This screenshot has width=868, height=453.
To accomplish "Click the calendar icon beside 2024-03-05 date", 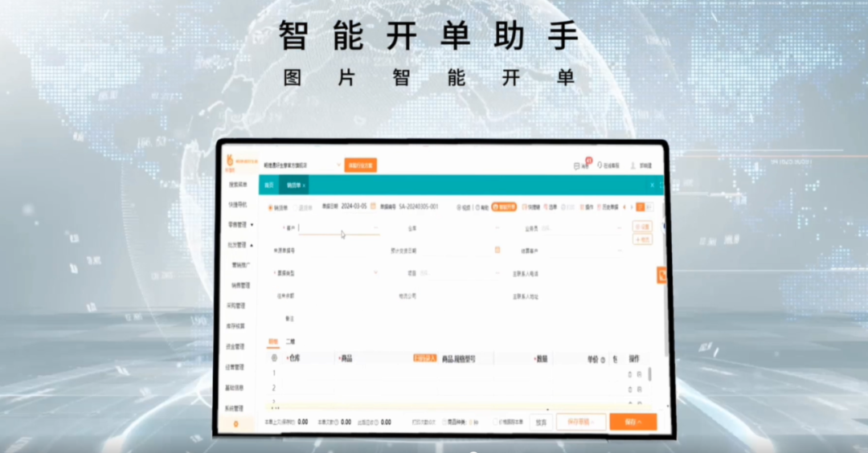I will coord(373,206).
